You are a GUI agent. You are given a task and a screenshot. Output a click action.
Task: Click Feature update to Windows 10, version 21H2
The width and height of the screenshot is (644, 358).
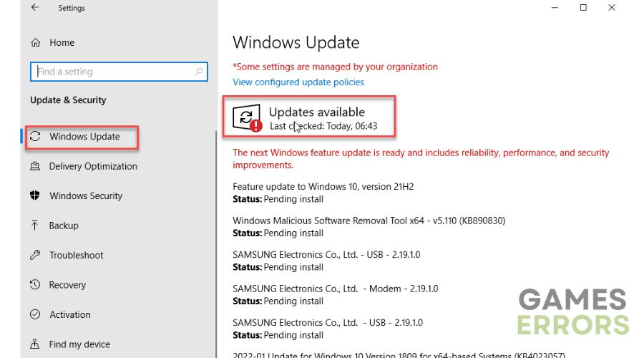pyautogui.click(x=323, y=187)
